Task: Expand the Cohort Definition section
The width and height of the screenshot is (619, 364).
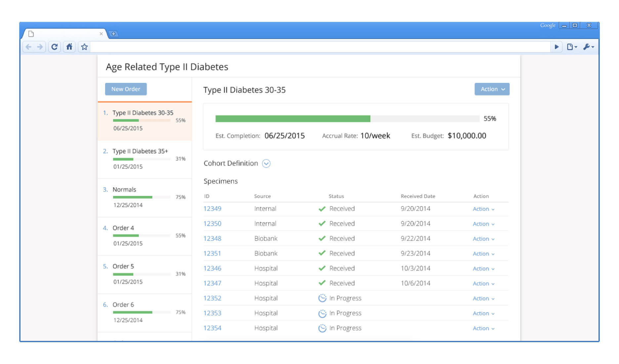Action: [266, 164]
